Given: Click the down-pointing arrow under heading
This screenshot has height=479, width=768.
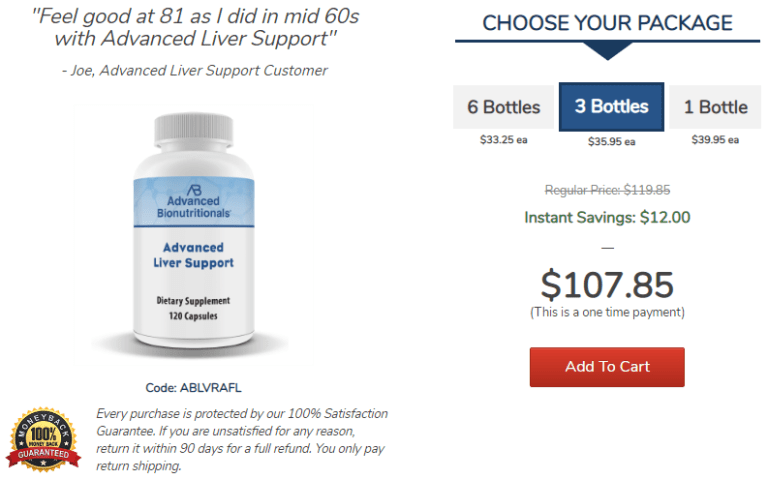Looking at the screenshot, I should coord(607,51).
